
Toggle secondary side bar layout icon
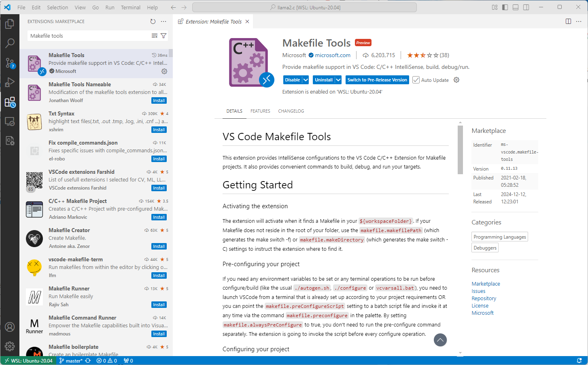point(526,7)
